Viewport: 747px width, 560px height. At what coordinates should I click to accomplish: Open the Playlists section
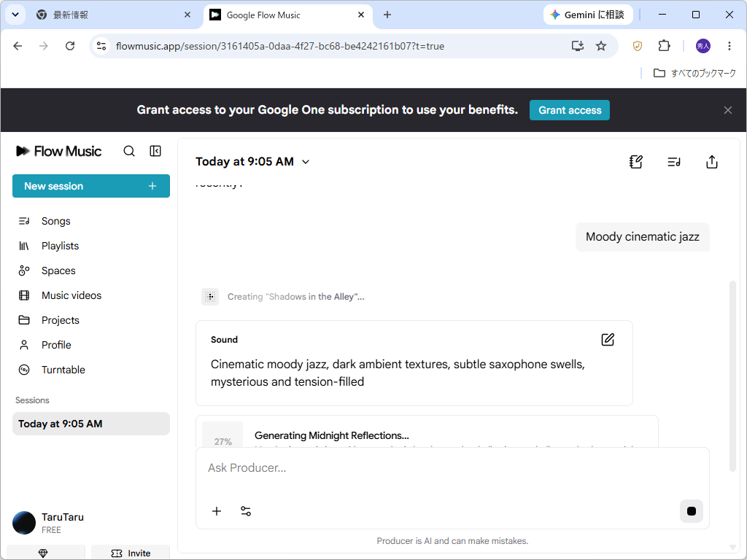pyautogui.click(x=60, y=246)
